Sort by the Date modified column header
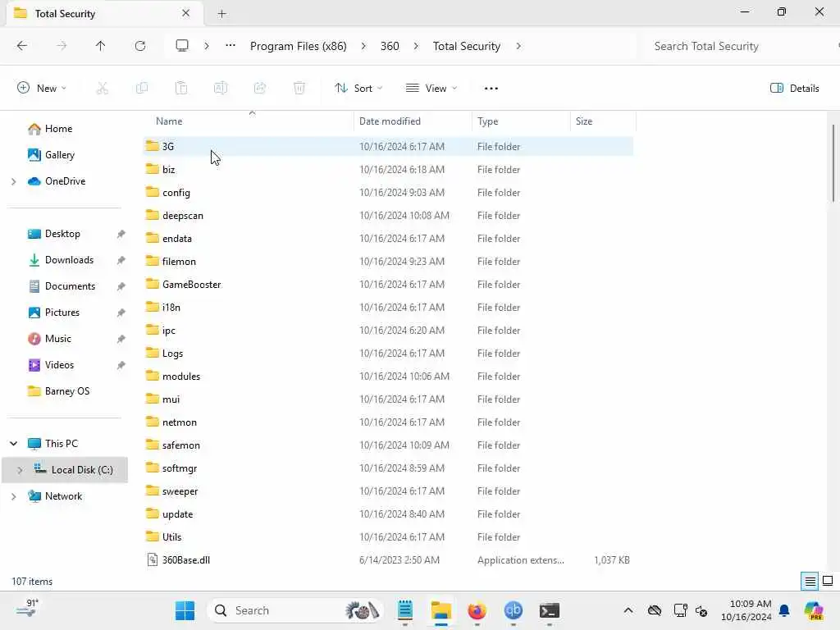 [413, 121]
